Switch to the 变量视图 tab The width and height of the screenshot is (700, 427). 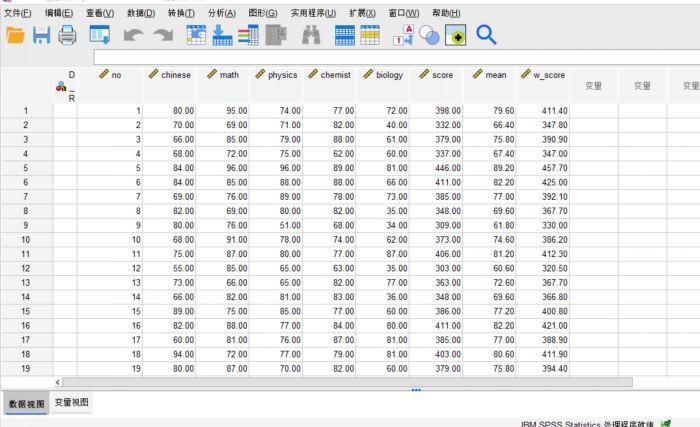[71, 402]
